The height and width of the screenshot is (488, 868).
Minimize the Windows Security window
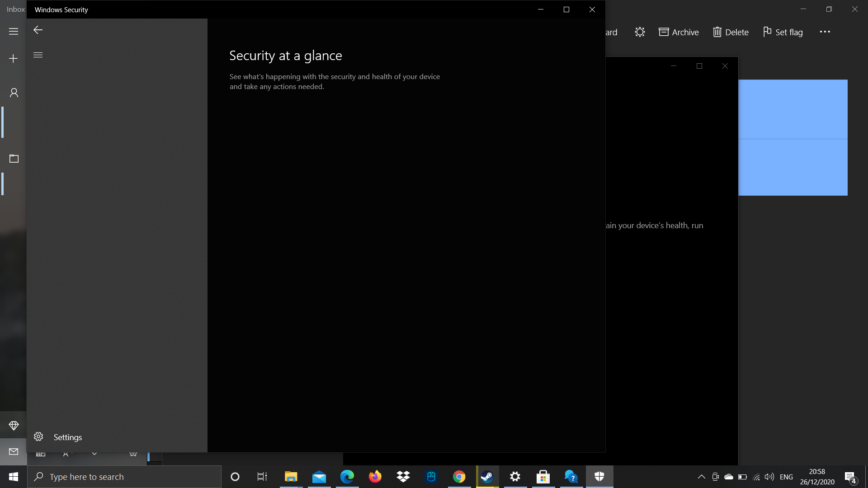point(541,9)
